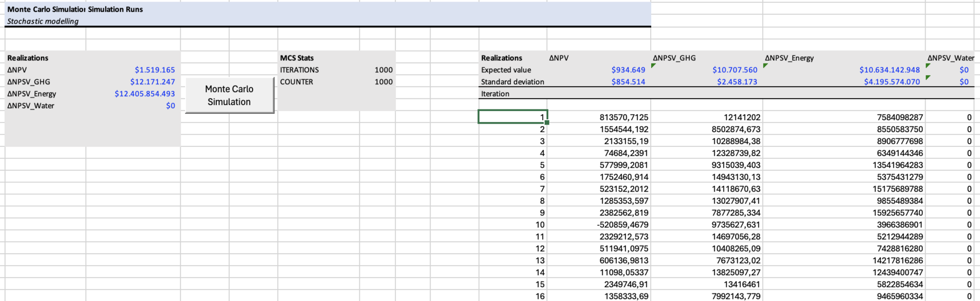Click the iteration number 1 cell
The height and width of the screenshot is (301, 980).
tap(512, 117)
